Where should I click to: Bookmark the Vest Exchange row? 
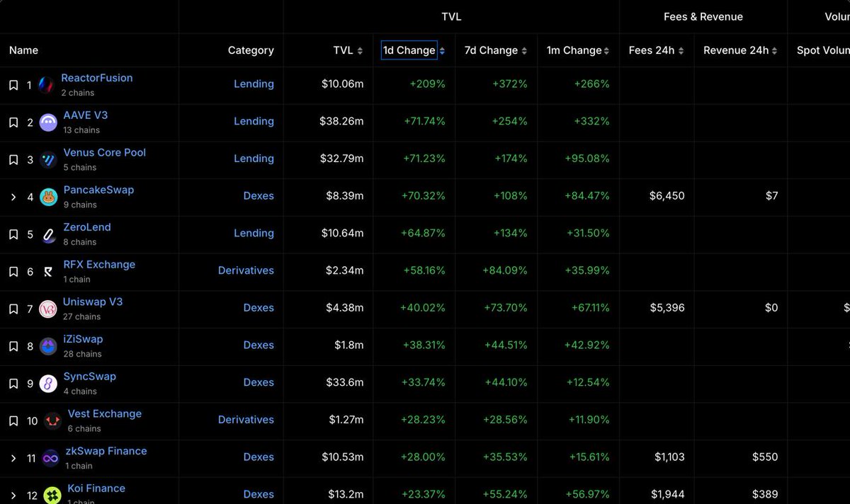(x=13, y=421)
